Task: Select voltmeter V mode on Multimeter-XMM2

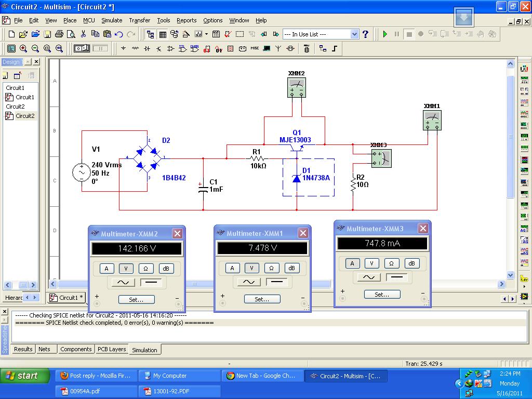Action: [126, 269]
